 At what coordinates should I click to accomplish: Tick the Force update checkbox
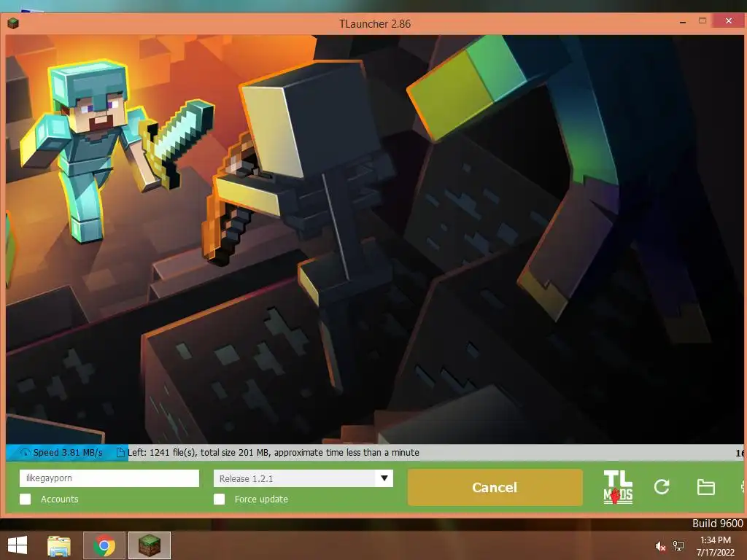click(x=219, y=499)
